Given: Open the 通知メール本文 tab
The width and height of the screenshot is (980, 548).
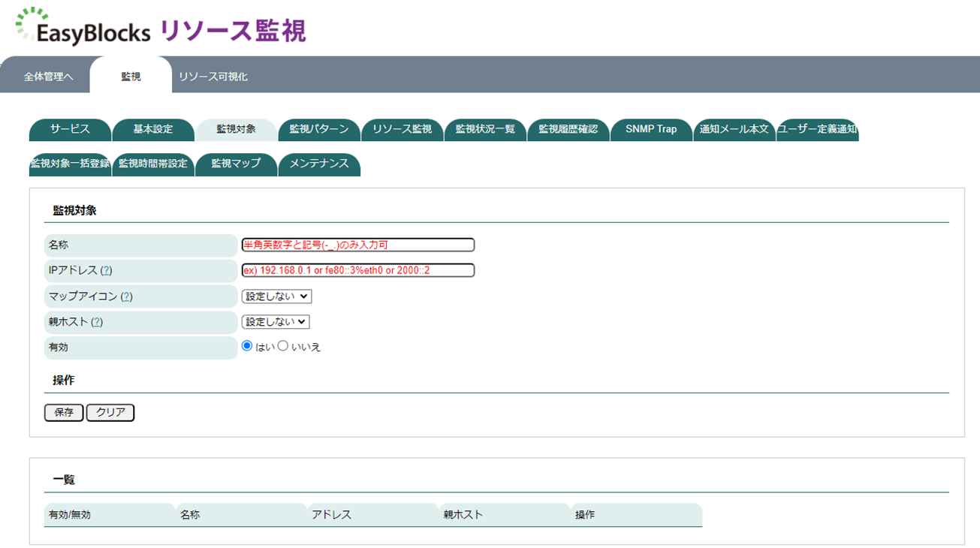Looking at the screenshot, I should [734, 129].
